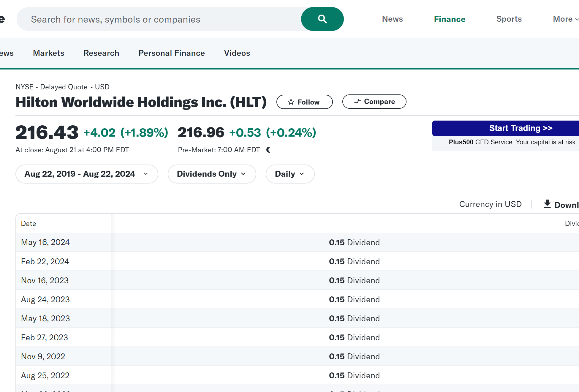Open the date range Aug 22, 2019 dropdown
Viewport: 579px width, 392px height.
pos(87,174)
